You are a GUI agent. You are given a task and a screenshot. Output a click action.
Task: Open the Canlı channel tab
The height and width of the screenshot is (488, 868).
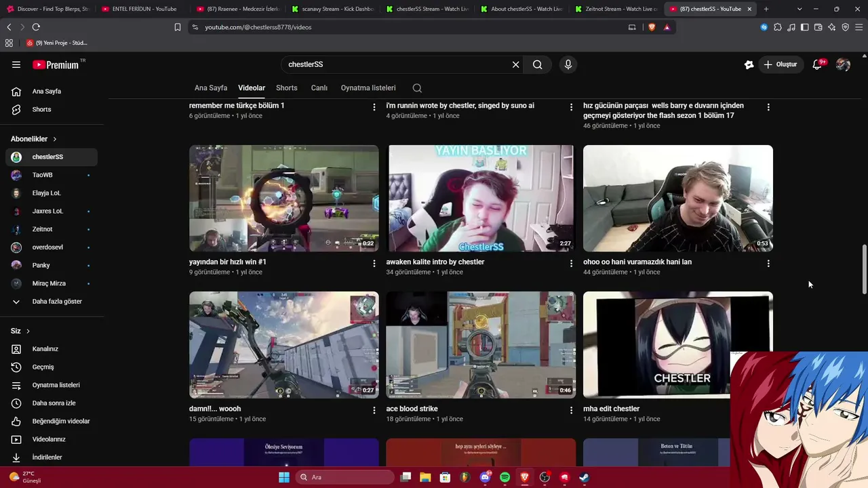[x=319, y=88]
